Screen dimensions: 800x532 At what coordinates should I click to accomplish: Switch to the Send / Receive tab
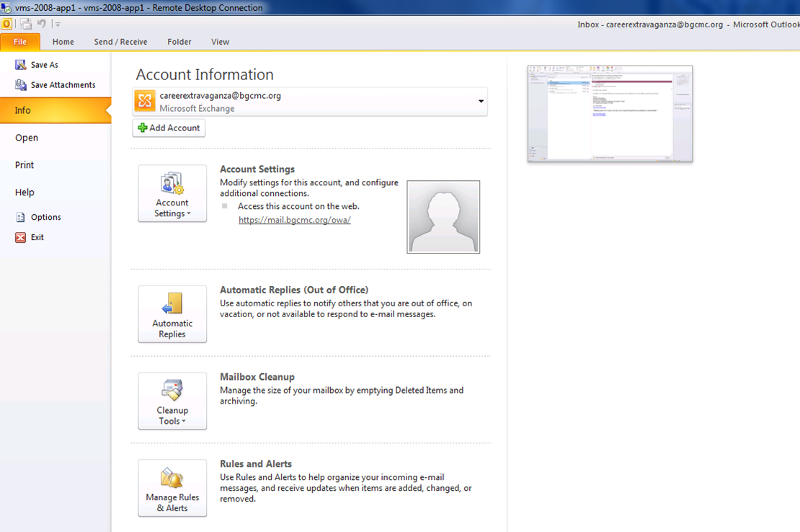pyautogui.click(x=120, y=42)
